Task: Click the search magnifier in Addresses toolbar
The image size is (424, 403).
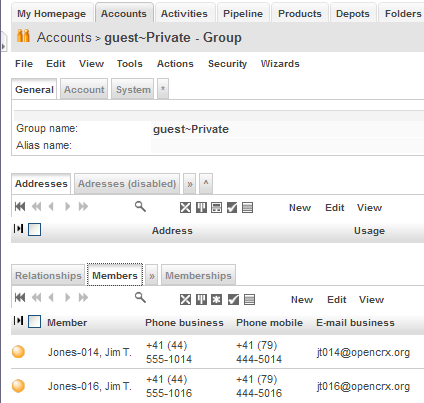Action: [140, 207]
